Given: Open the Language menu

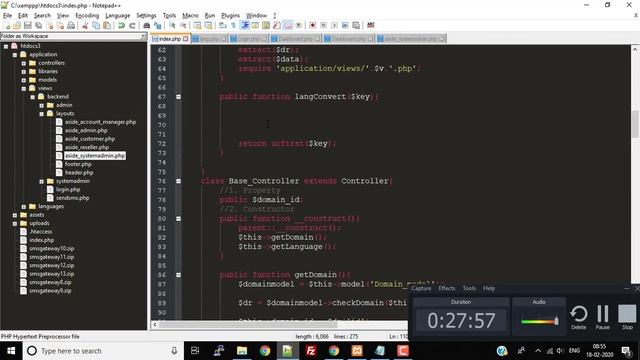Looking at the screenshot, I should tap(118, 16).
